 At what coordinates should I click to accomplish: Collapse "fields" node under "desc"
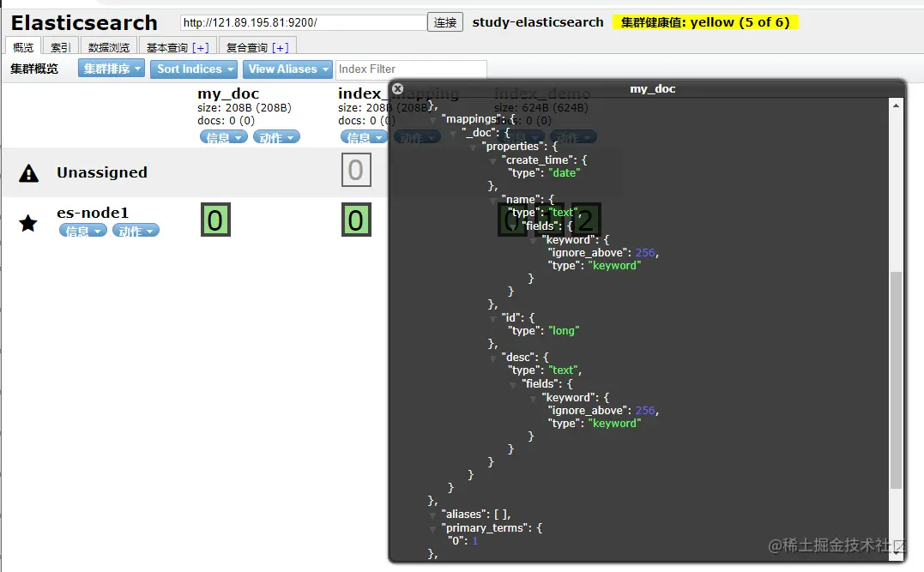click(x=513, y=385)
